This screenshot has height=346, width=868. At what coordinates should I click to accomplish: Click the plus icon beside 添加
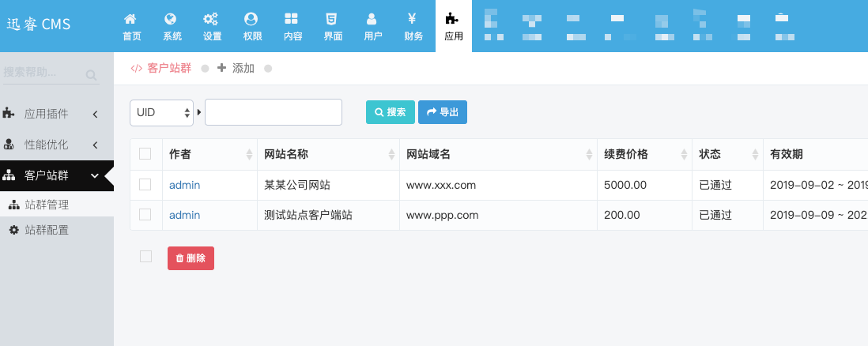pyautogui.click(x=221, y=68)
